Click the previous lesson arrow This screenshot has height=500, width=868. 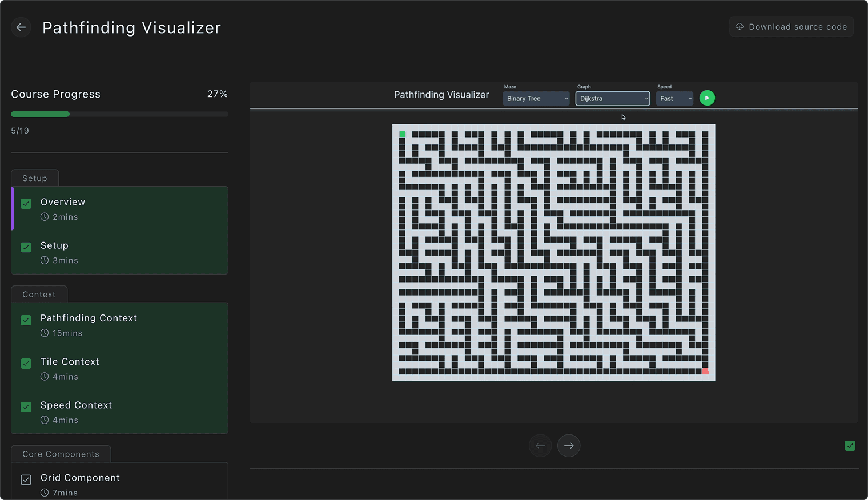point(540,446)
